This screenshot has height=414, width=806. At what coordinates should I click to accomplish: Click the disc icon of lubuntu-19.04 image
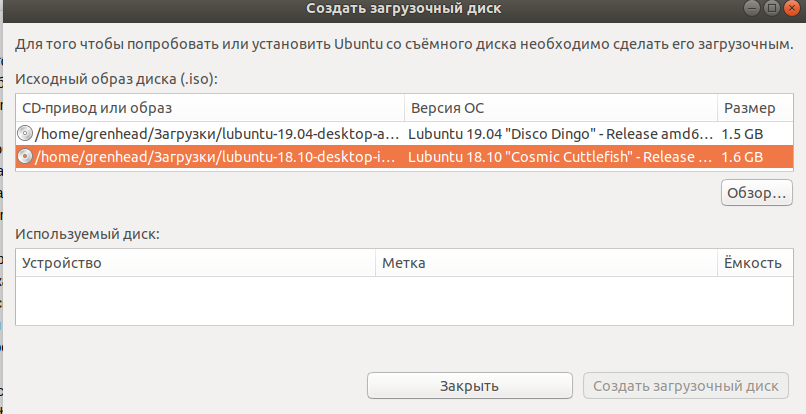point(25,132)
